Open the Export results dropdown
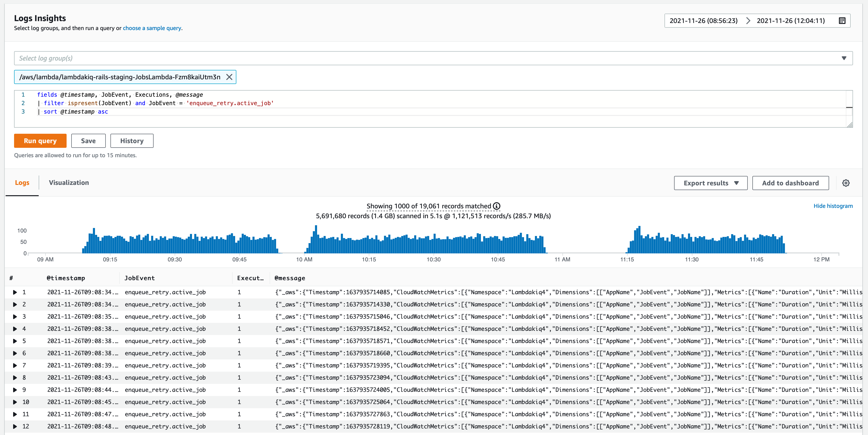Screen dimensions: 868x435 (x=710, y=183)
